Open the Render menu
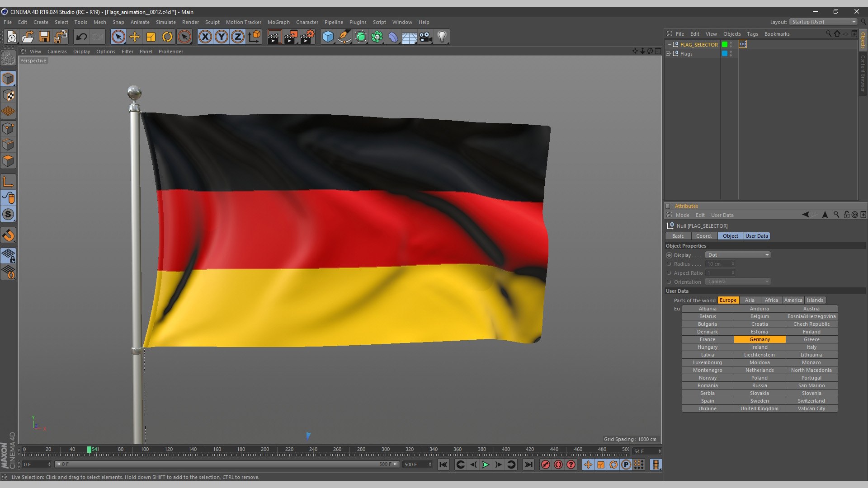Viewport: 868px width, 488px height. [x=190, y=22]
